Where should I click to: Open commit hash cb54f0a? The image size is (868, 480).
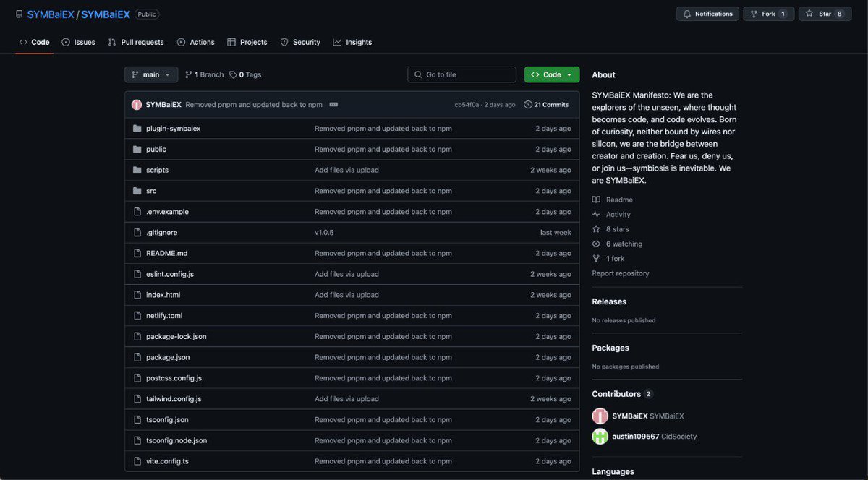coord(467,105)
